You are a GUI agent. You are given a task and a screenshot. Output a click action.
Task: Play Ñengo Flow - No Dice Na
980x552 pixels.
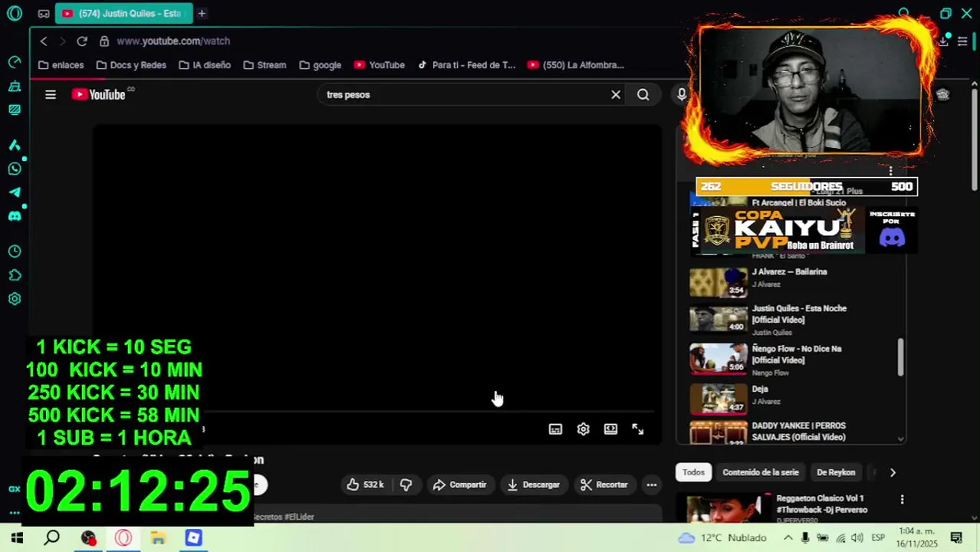797,354
